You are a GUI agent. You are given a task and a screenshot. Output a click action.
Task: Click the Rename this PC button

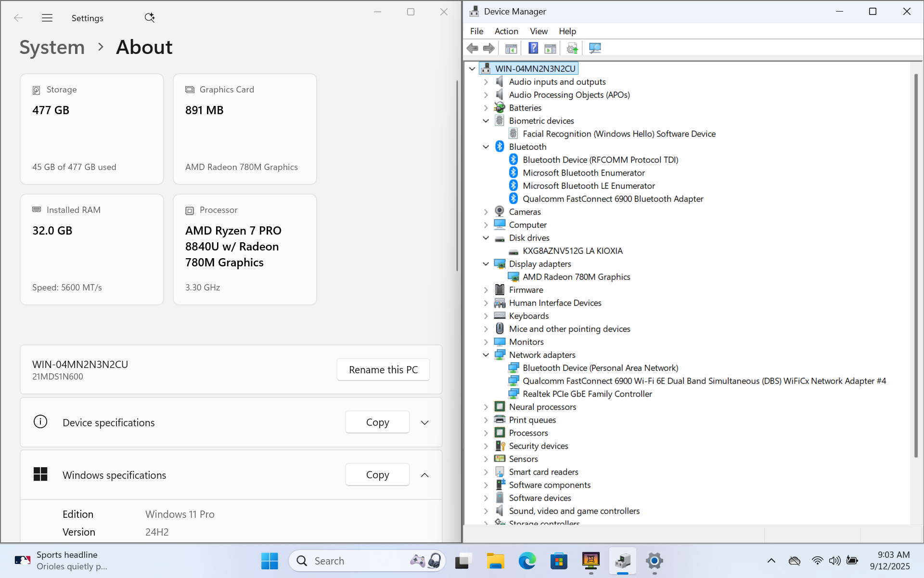tap(383, 369)
